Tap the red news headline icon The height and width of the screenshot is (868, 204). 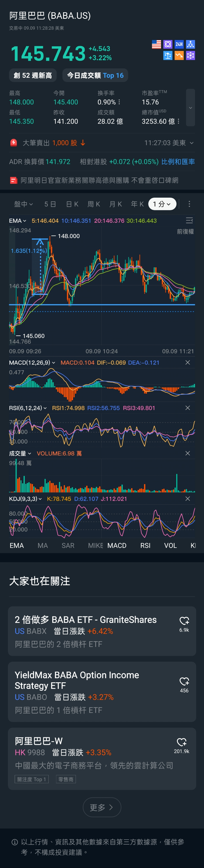pyautogui.click(x=14, y=180)
